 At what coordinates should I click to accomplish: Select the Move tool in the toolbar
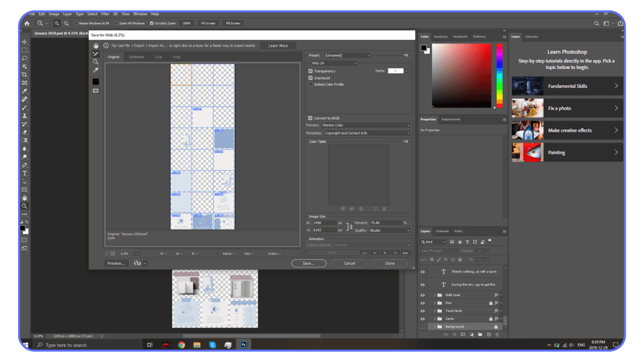coord(24,42)
